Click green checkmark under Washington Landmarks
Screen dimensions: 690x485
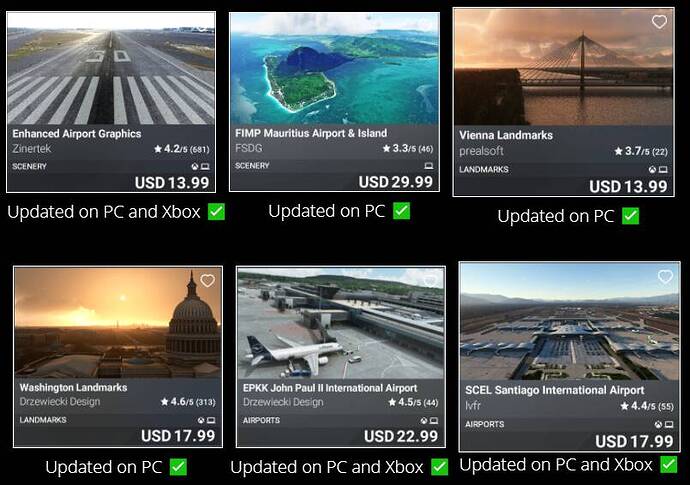point(178,467)
